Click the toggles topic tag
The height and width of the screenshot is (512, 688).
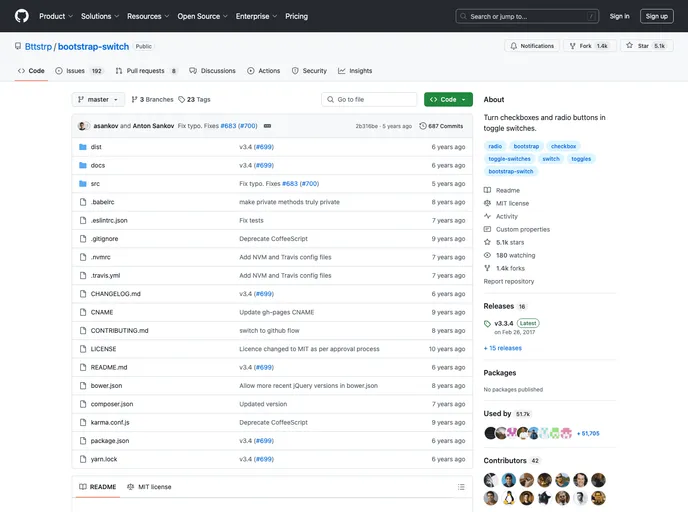click(581, 159)
